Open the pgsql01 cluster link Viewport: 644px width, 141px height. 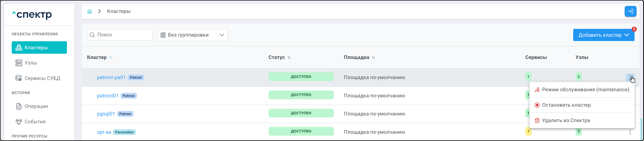[106, 114]
